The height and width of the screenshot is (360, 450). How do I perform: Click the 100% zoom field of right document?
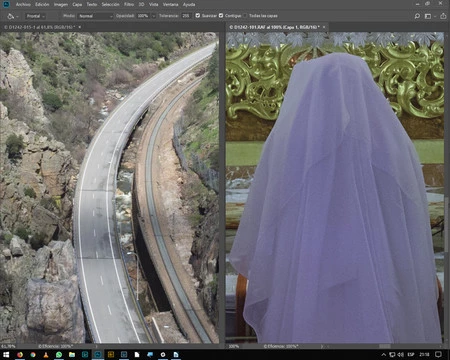coord(234,346)
